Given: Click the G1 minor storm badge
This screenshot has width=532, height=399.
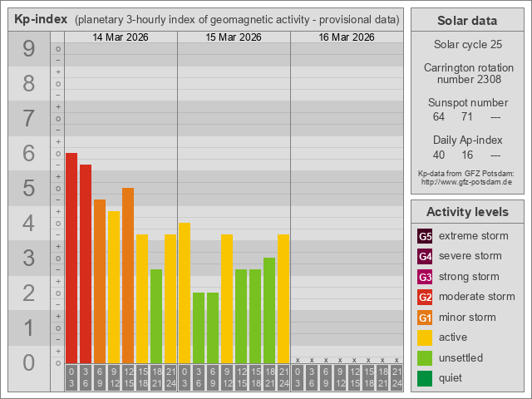Looking at the screenshot, I should [425, 318].
